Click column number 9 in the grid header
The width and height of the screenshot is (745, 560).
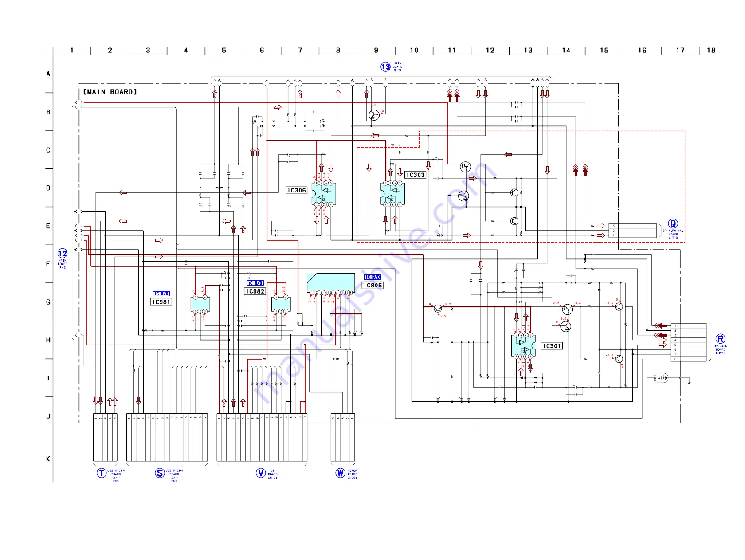point(376,50)
